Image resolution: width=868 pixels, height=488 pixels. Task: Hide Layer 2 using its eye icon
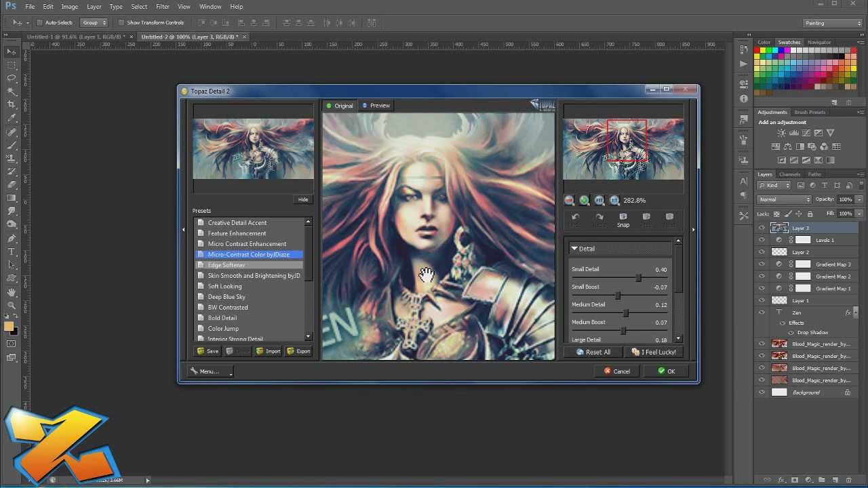coord(762,252)
